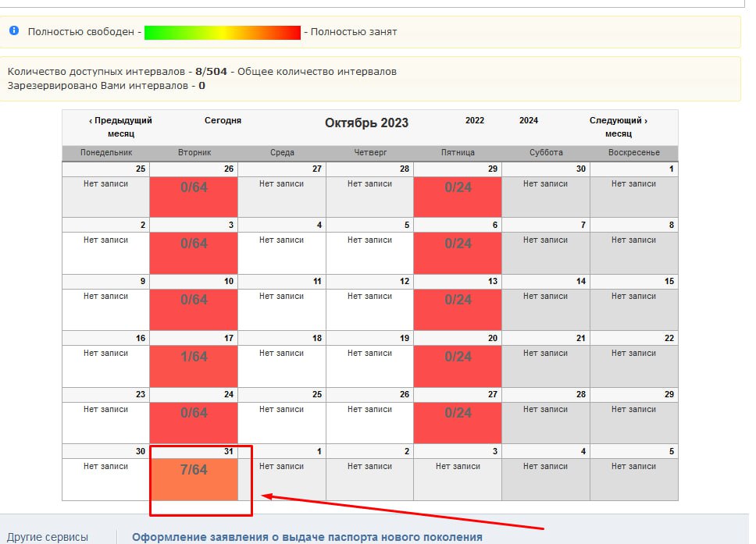The height and width of the screenshot is (544, 756).
Task: Open September 26 slot showing 0/64
Action: coord(194,197)
